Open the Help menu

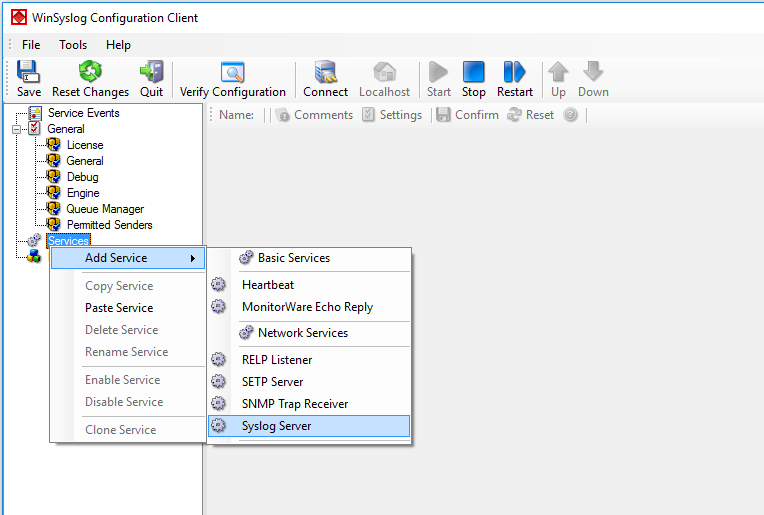(118, 45)
